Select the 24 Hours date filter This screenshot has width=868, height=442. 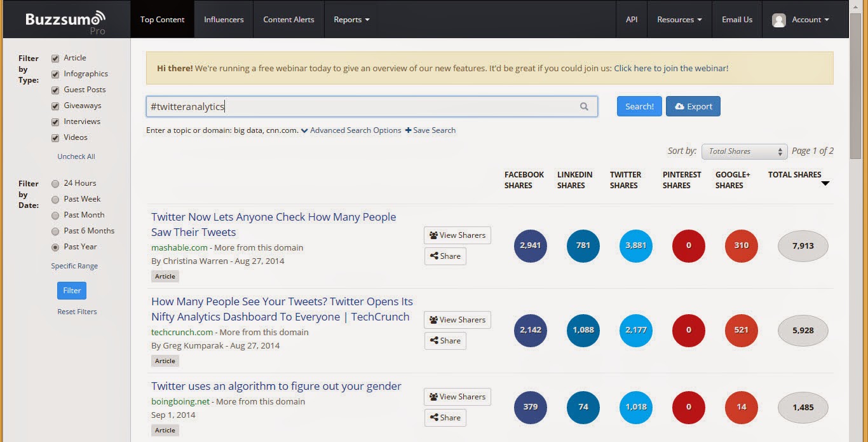pyautogui.click(x=55, y=184)
